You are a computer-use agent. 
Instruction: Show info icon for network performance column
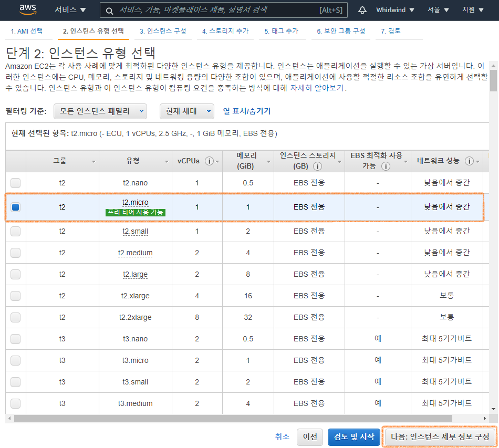click(469, 161)
